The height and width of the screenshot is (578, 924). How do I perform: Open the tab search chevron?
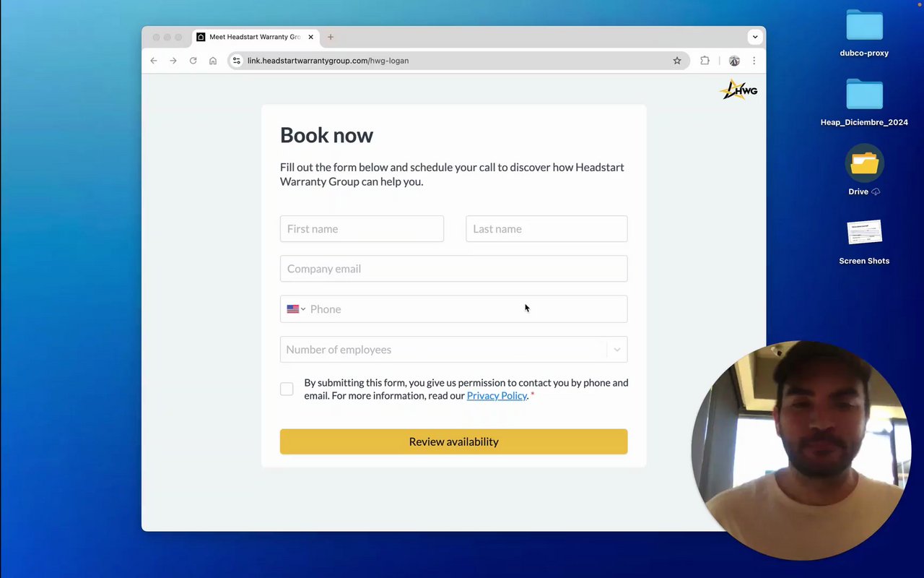(x=755, y=37)
